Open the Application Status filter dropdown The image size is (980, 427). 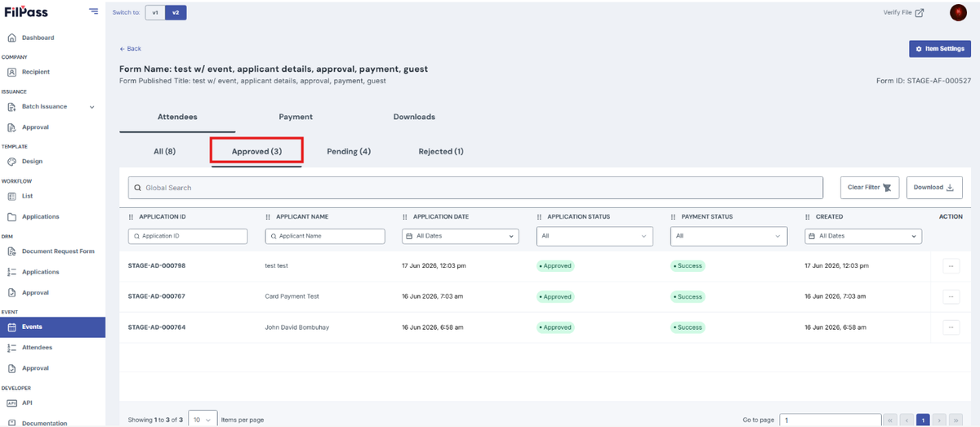coord(595,236)
